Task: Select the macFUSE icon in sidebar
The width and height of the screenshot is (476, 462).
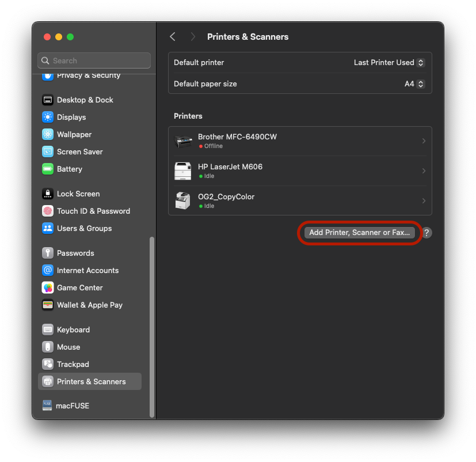Action: point(48,406)
